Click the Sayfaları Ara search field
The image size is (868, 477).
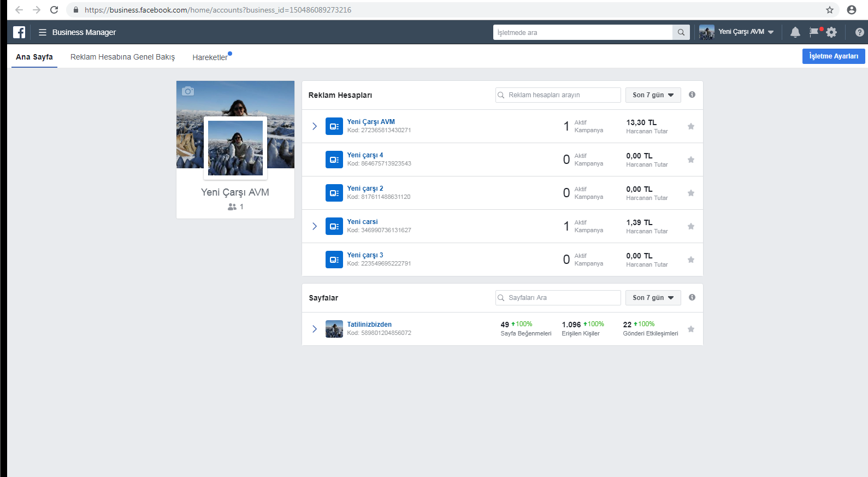pyautogui.click(x=558, y=298)
